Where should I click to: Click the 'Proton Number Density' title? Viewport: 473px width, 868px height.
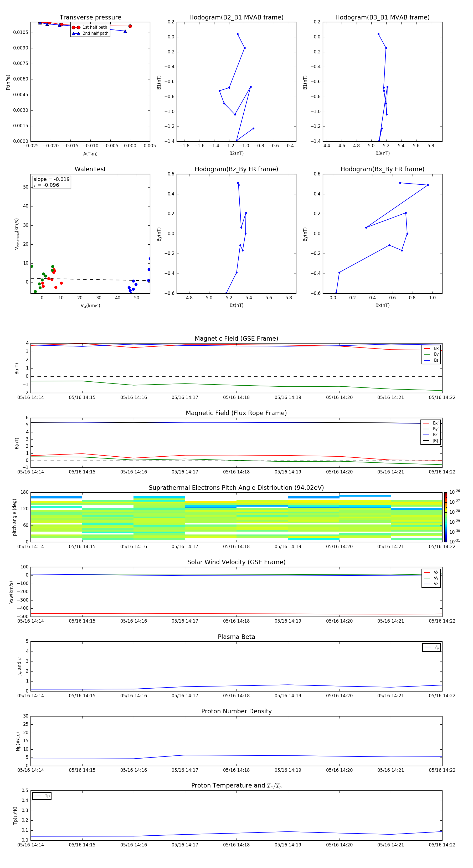(x=236, y=711)
